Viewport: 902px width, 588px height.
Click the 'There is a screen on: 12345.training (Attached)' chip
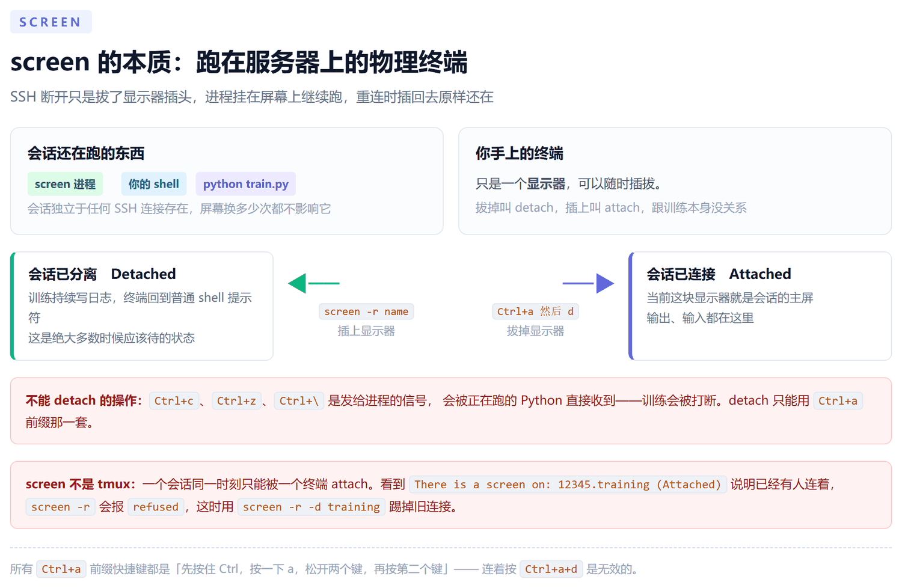[568, 485]
